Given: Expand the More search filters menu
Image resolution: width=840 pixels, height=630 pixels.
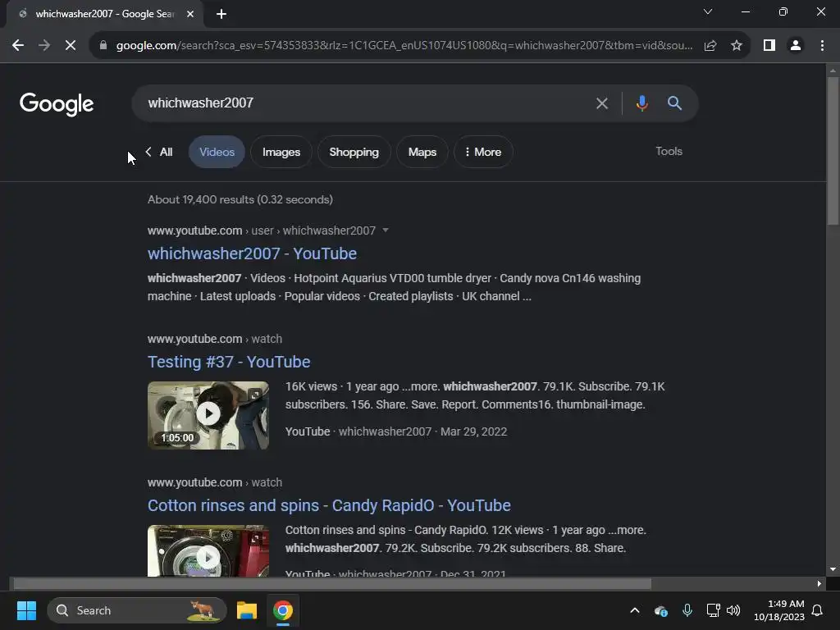Looking at the screenshot, I should [x=483, y=152].
